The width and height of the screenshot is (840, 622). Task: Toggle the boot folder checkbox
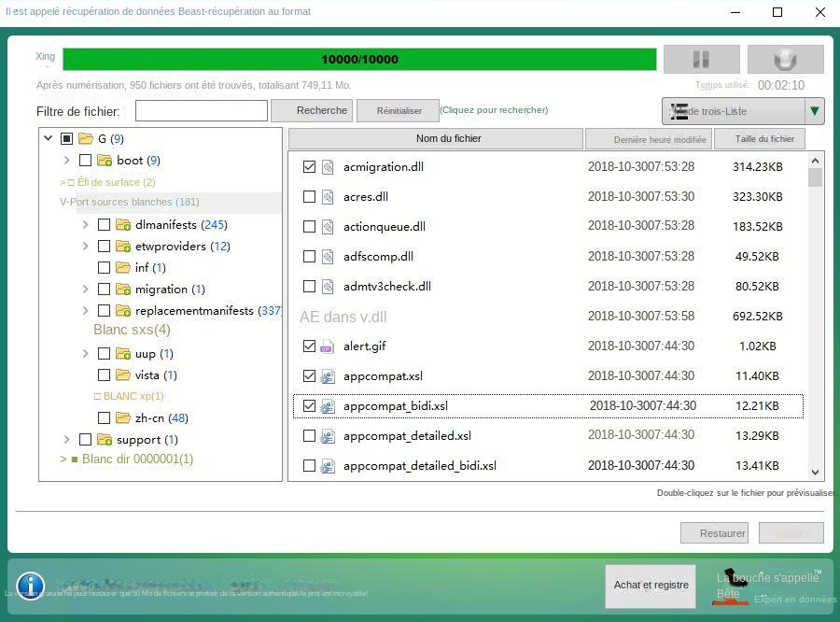(85, 160)
